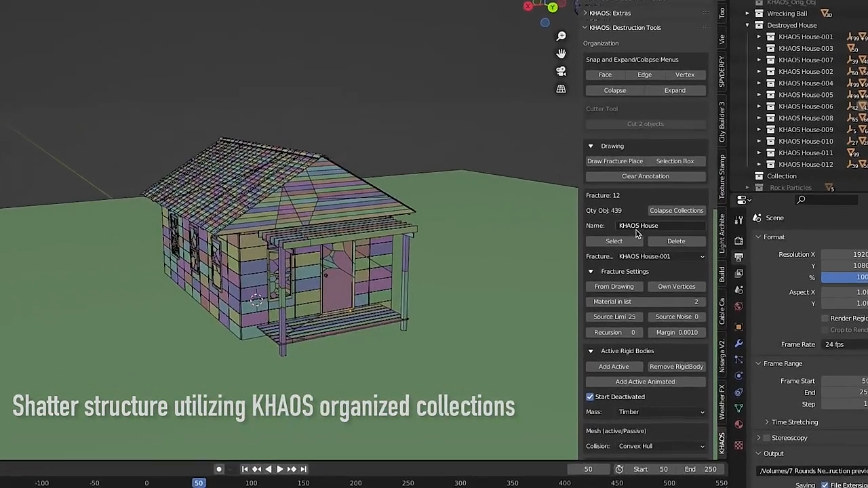Screen dimensions: 868x488
Task: Open the Material properties sphere icon
Action: 738,425
